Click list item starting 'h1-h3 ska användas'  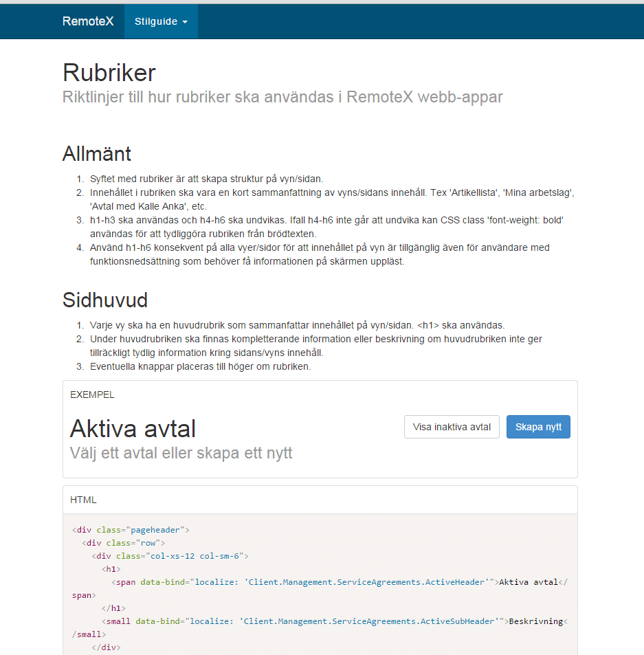pos(326,227)
